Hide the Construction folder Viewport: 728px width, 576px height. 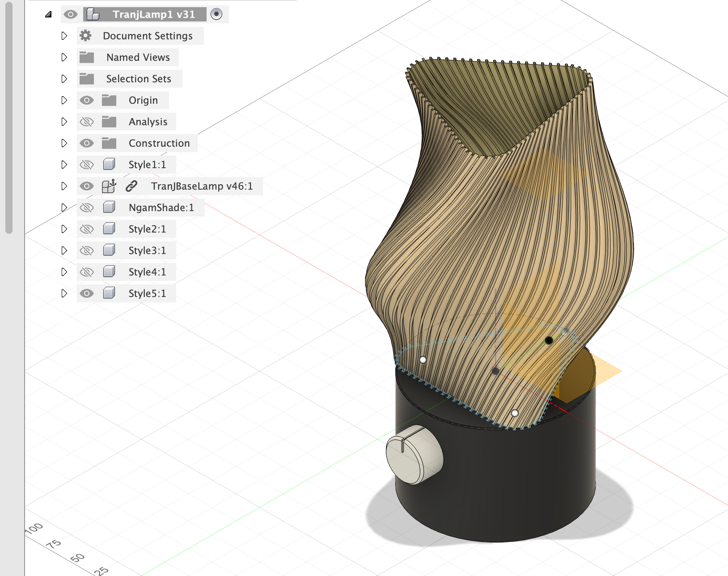click(x=87, y=143)
